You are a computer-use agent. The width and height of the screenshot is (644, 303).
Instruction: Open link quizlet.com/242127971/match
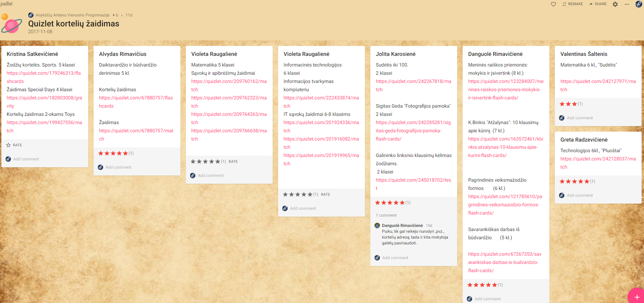(x=598, y=85)
